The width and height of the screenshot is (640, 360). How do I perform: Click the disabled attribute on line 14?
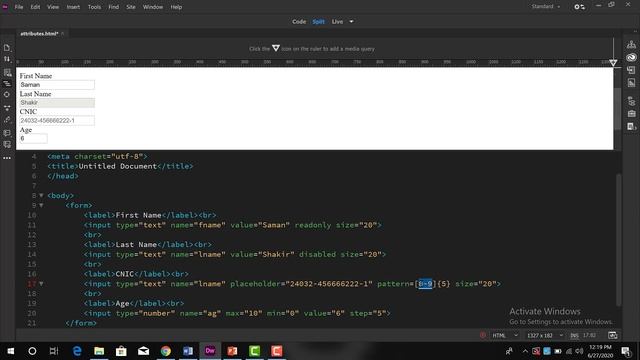pyautogui.click(x=317, y=254)
